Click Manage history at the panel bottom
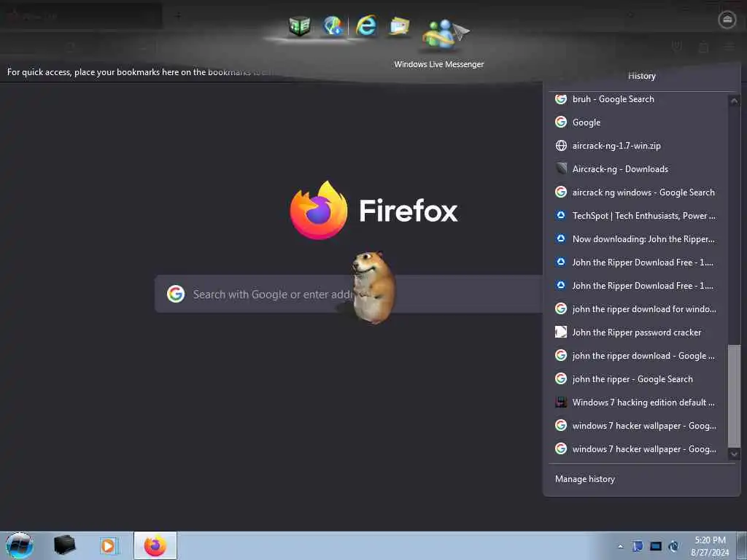 [x=585, y=479]
